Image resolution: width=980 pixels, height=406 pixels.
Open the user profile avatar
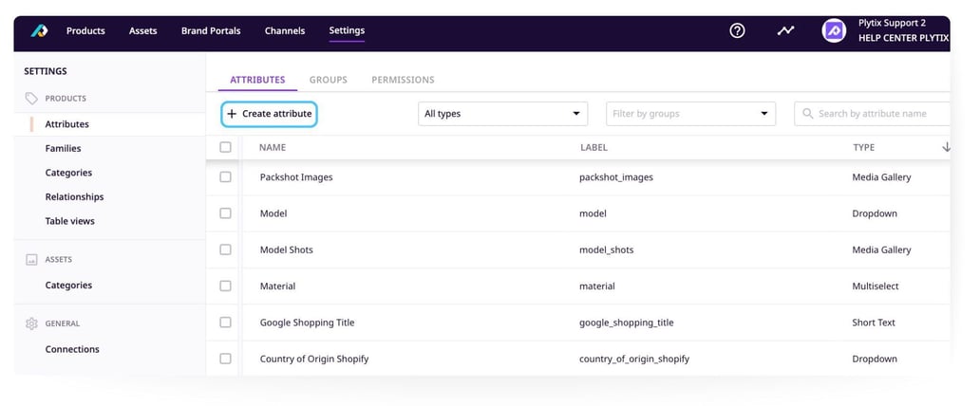834,30
